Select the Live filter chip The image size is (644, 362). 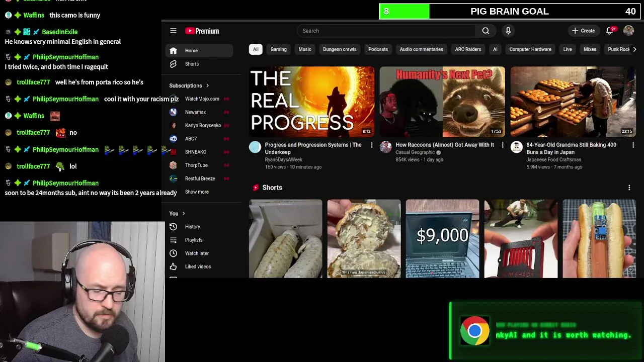coord(568,49)
